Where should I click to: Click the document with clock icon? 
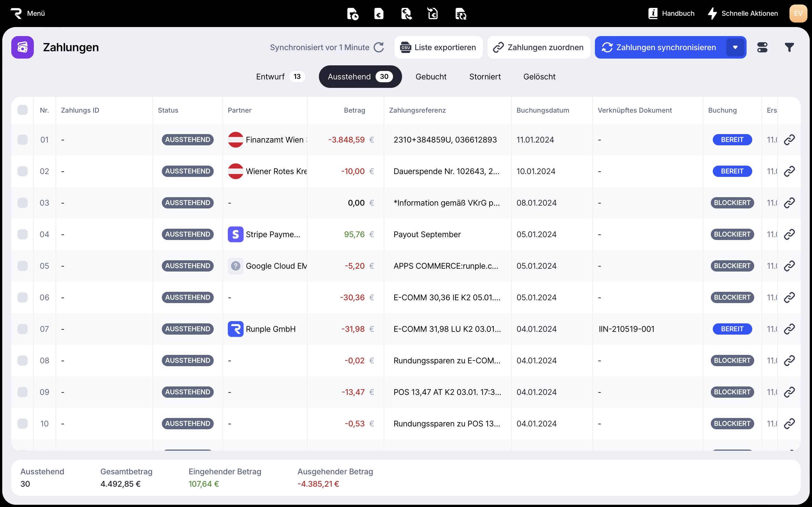352,14
